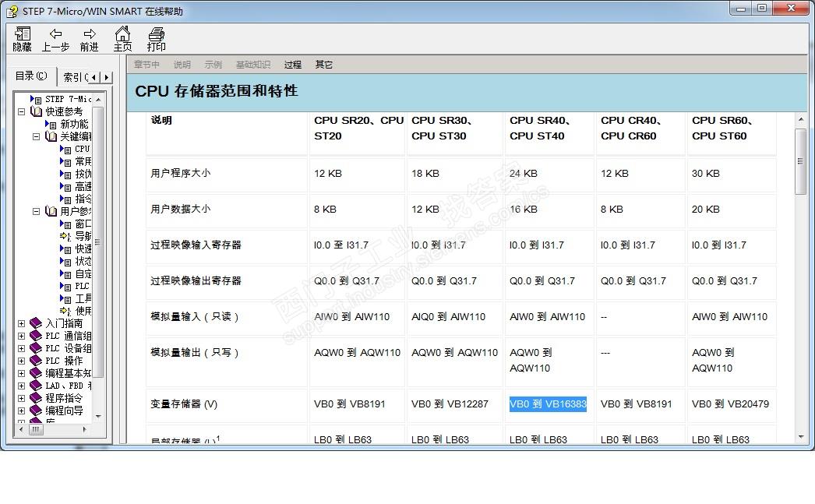The height and width of the screenshot is (504, 815).
Task: Click the 用户程序大小 row label
Action: click(180, 173)
